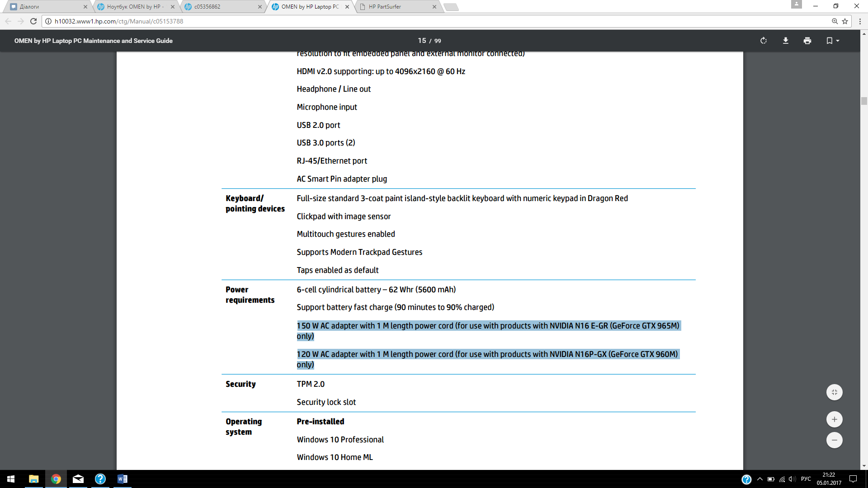868x488 pixels.
Task: Click 'Support battery fast charge' line
Action: tap(396, 307)
